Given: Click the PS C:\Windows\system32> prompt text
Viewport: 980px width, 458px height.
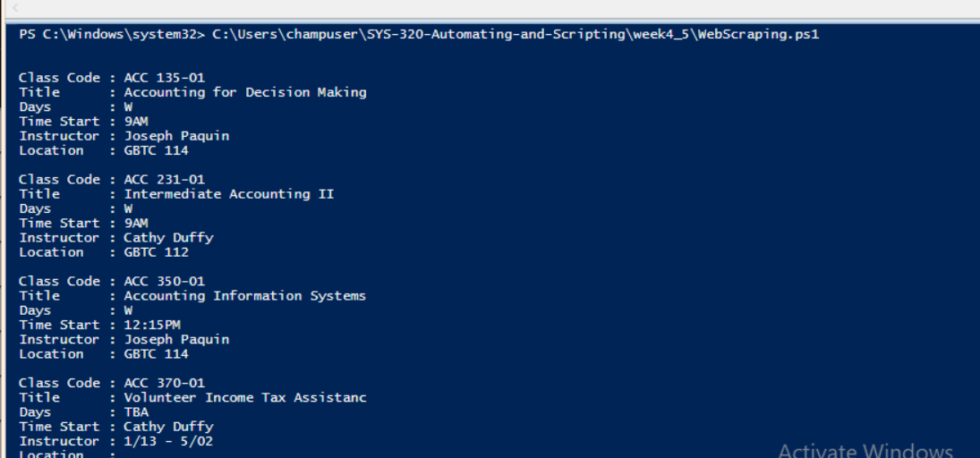Looking at the screenshot, I should [111, 35].
